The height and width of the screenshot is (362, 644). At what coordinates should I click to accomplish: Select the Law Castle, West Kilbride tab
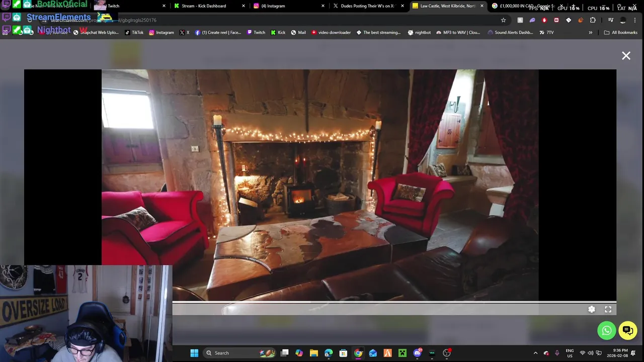click(x=447, y=6)
